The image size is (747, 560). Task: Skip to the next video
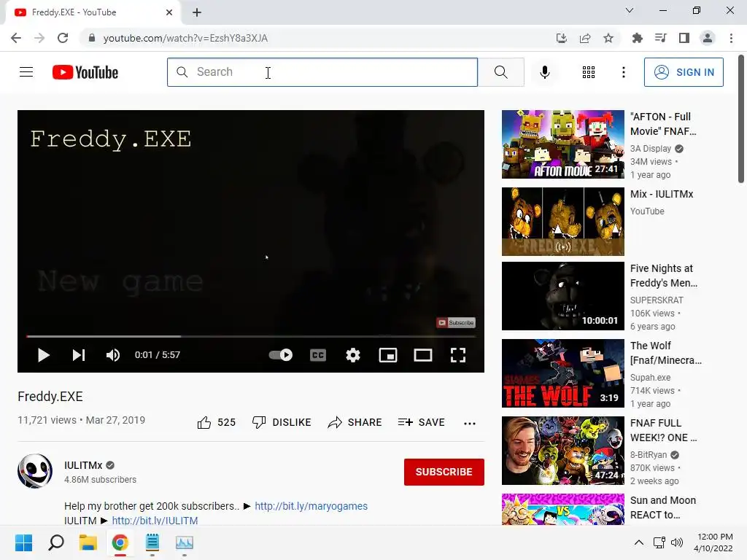point(79,355)
